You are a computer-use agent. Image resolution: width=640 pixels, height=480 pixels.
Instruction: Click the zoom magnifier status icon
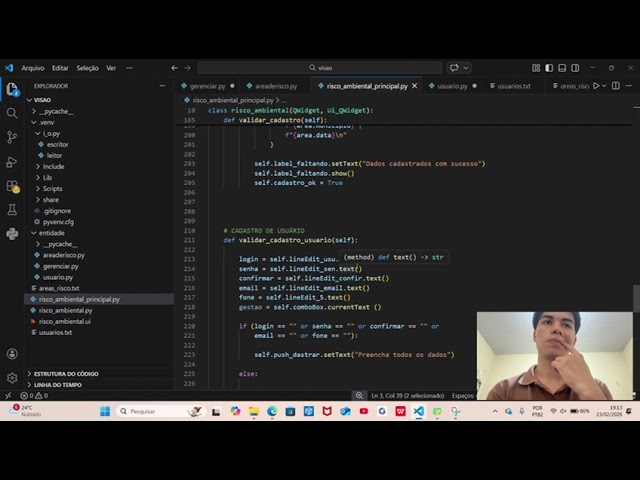(x=359, y=396)
